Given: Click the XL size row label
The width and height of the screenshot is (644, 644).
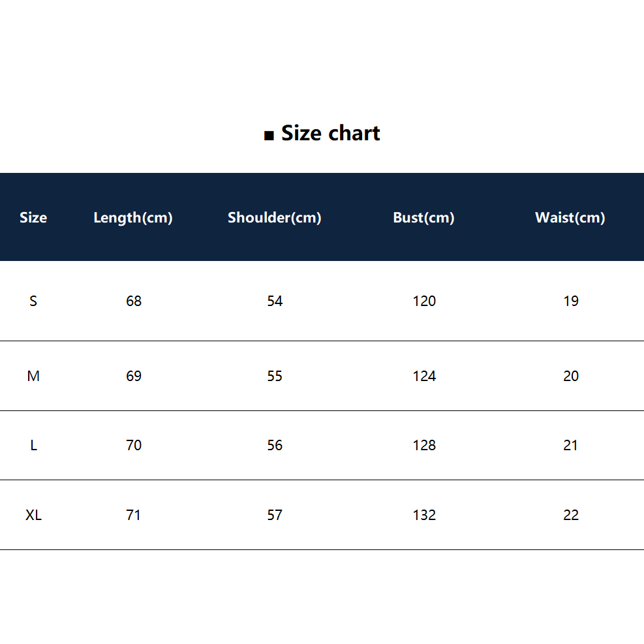Looking at the screenshot, I should [33, 515].
